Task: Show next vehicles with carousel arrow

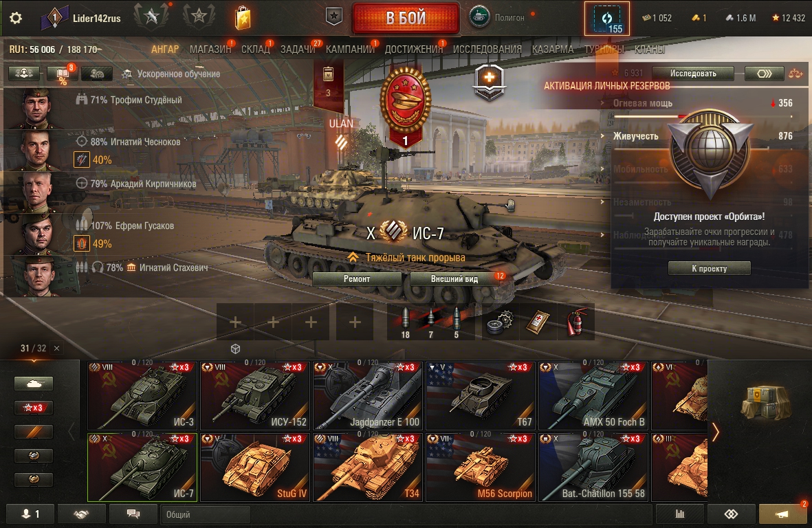Action: tap(715, 432)
